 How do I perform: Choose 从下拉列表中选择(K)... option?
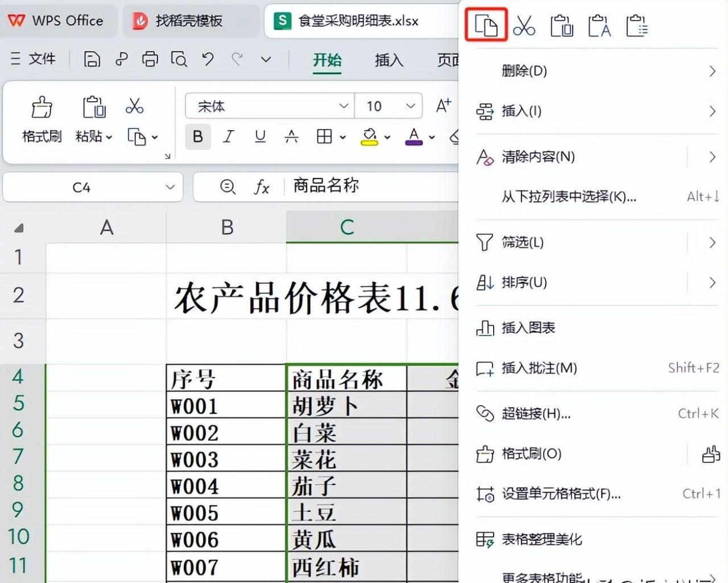(x=596, y=197)
